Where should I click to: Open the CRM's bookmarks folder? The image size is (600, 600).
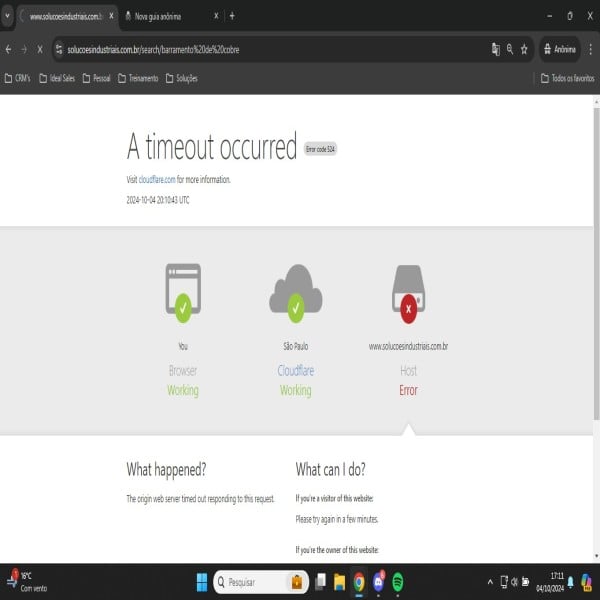tap(17, 78)
